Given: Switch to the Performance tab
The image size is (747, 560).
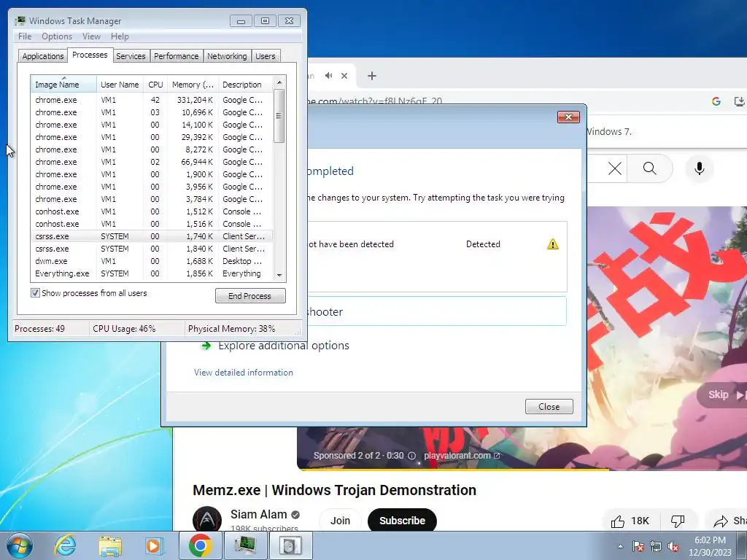Looking at the screenshot, I should click(177, 56).
